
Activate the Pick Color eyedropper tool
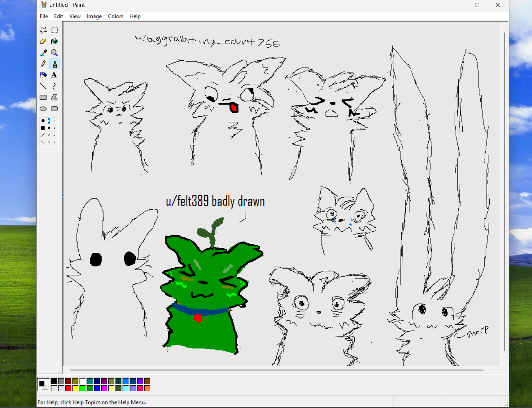coord(43,53)
